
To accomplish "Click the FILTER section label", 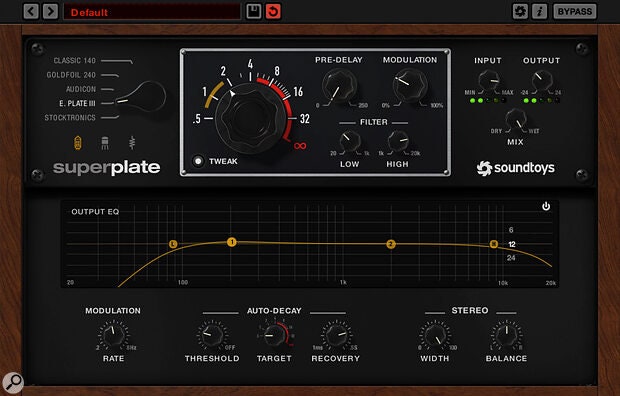I will coord(374,122).
